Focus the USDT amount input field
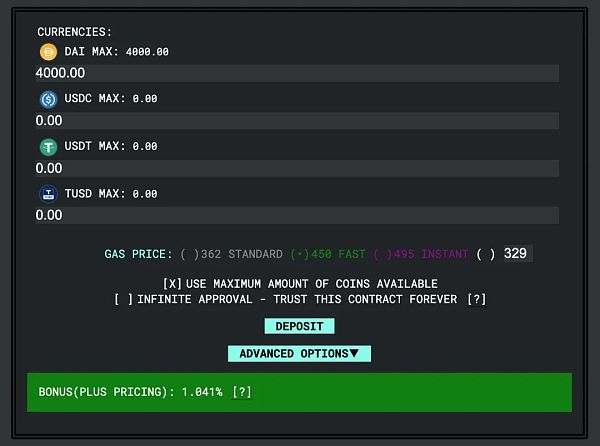The width and height of the screenshot is (600, 446). (296, 168)
